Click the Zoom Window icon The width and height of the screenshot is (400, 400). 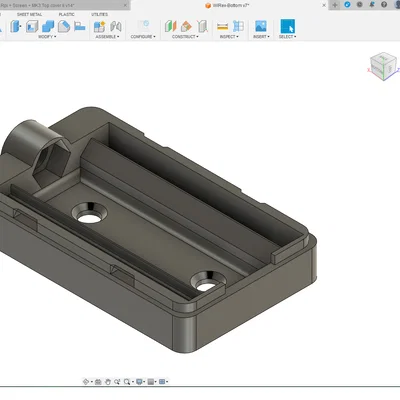click(117, 382)
